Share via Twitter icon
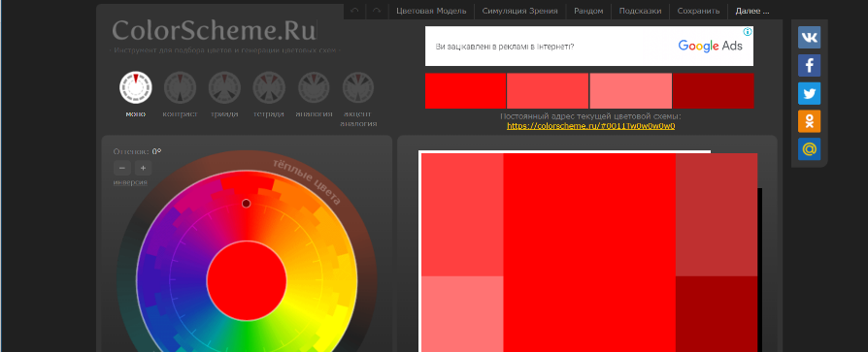The height and width of the screenshot is (352, 868). (810, 93)
